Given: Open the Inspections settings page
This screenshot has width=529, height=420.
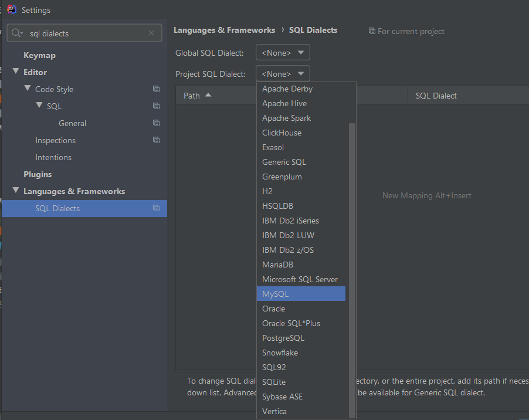Looking at the screenshot, I should tap(55, 140).
